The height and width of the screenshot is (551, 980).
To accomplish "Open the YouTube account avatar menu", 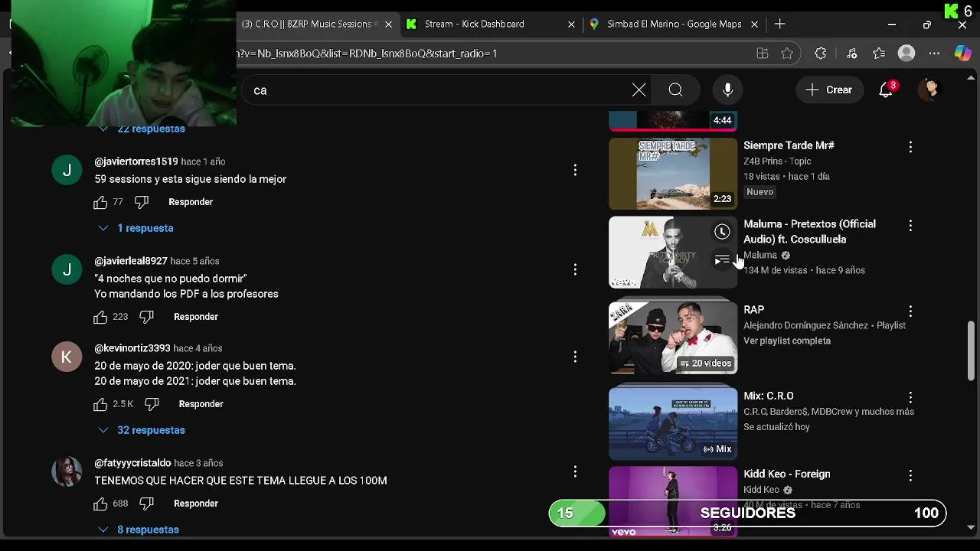I will 929,90.
